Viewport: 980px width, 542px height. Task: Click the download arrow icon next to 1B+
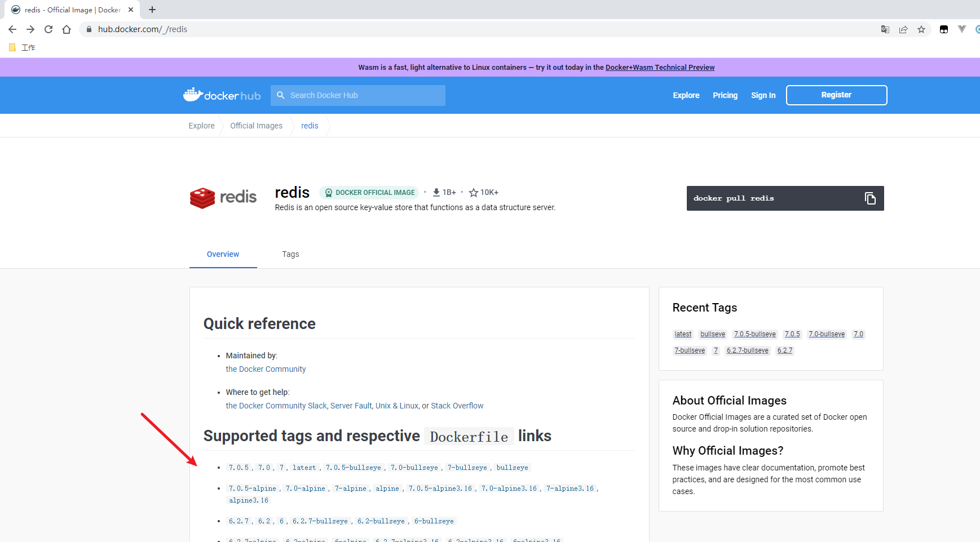tap(436, 192)
